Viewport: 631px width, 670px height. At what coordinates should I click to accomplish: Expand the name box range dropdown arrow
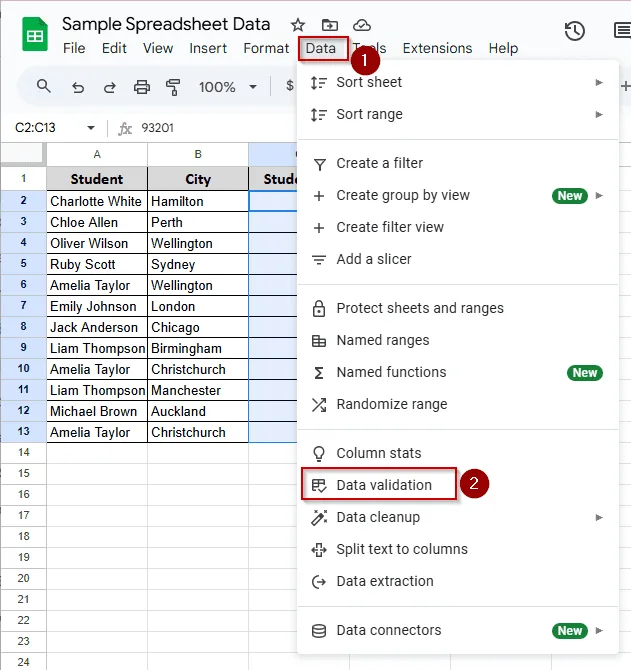coord(91,128)
